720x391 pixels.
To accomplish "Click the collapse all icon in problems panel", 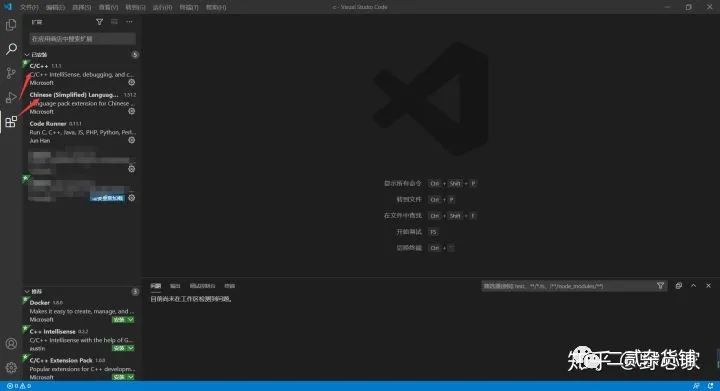I will click(678, 286).
